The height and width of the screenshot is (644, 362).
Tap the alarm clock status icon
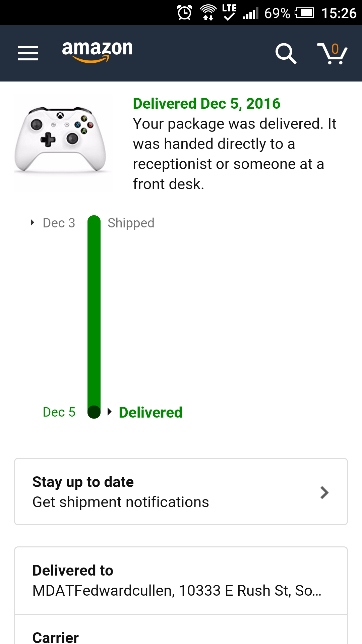point(184,13)
